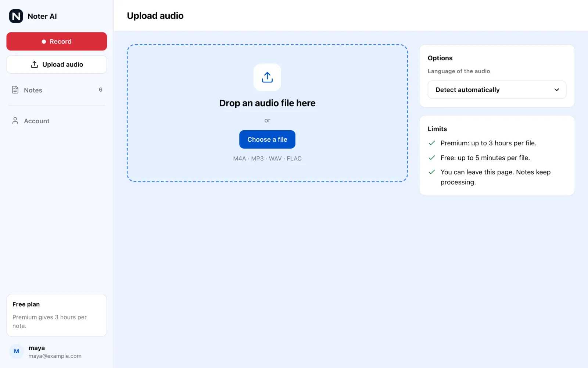Click the Account person icon

pos(15,121)
